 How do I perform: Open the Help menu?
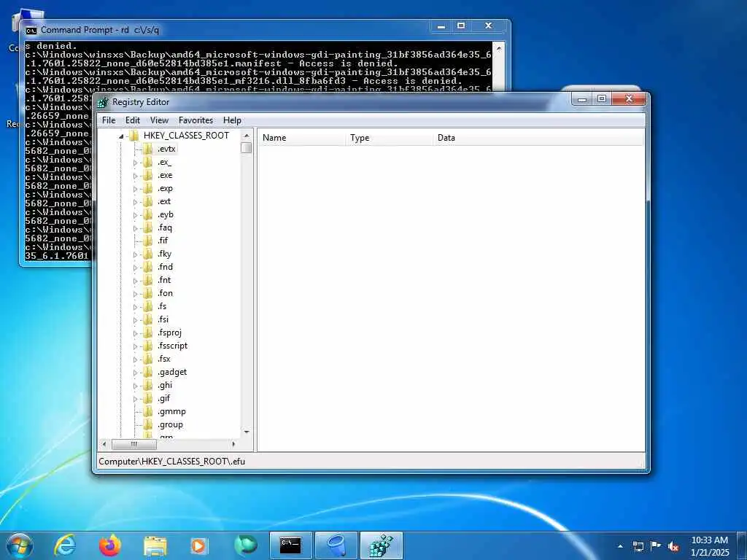[232, 120]
